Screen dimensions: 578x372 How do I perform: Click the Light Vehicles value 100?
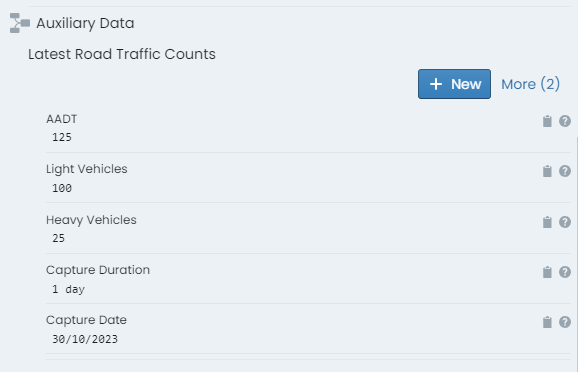[x=62, y=188]
